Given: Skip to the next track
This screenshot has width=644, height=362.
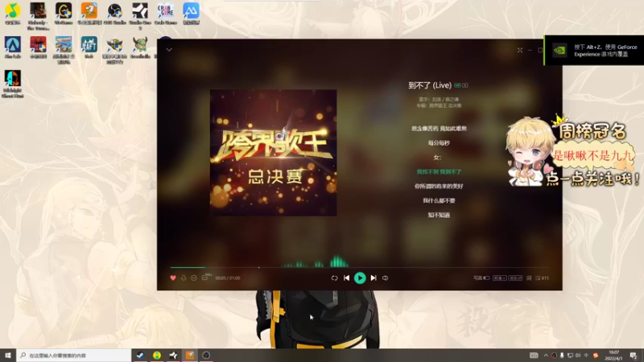Looking at the screenshot, I should click(x=374, y=278).
